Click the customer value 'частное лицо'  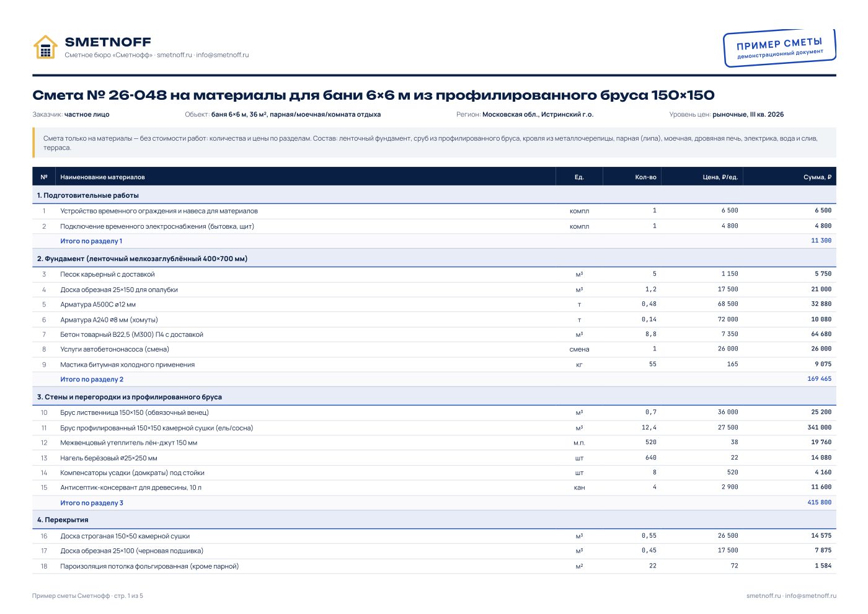click(87, 115)
